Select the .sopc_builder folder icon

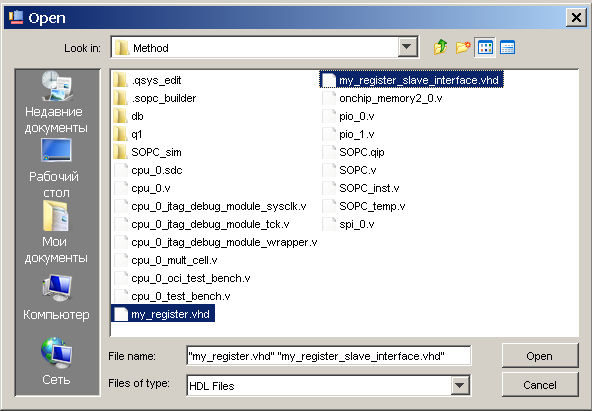click(120, 98)
